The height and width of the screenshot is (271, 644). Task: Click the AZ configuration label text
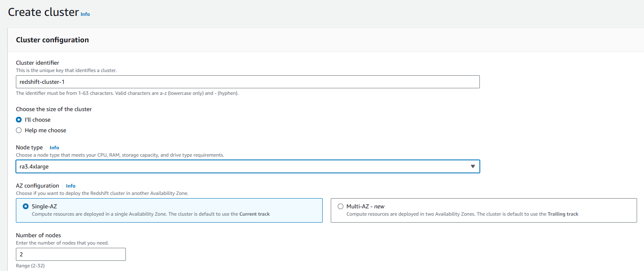pos(37,186)
